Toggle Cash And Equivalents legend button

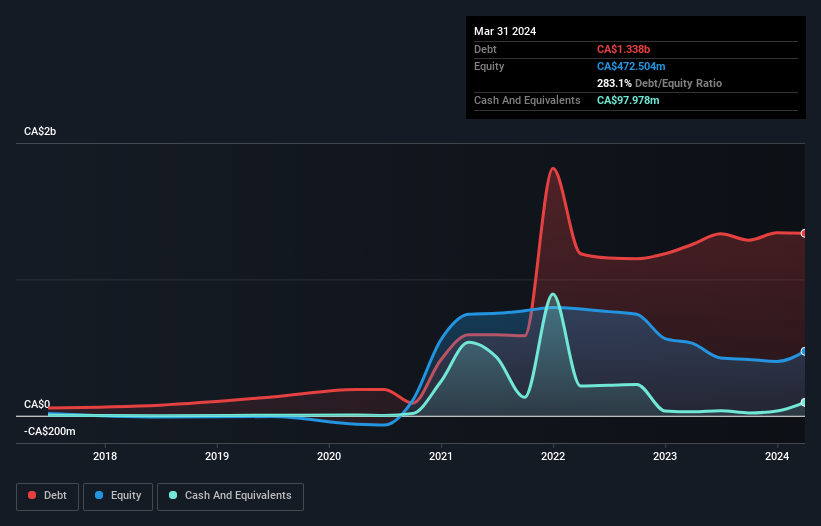(230, 496)
